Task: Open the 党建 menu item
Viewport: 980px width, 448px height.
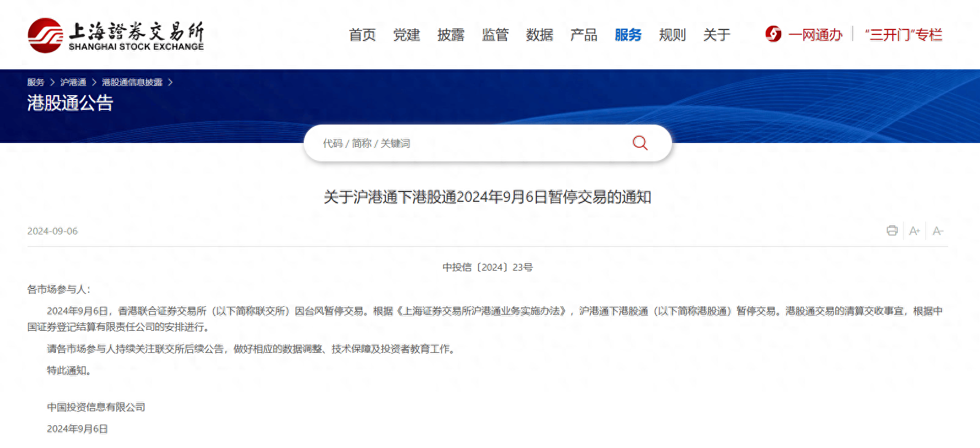Action: 406,35
